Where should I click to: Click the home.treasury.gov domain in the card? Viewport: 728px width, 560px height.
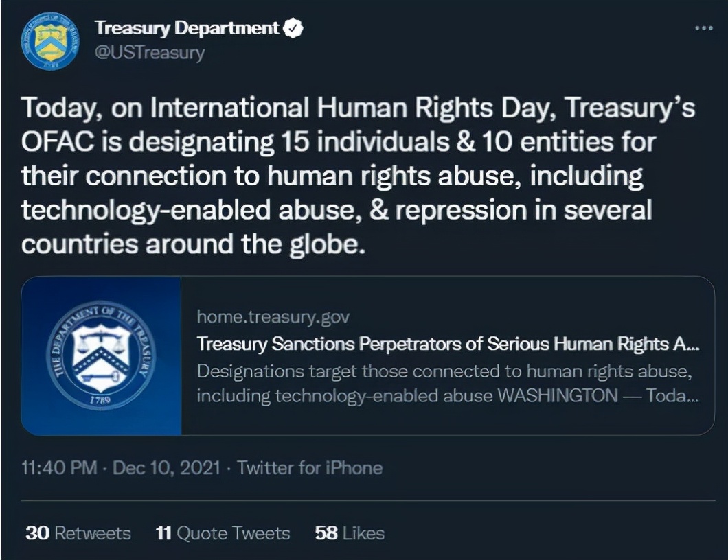pyautogui.click(x=273, y=317)
